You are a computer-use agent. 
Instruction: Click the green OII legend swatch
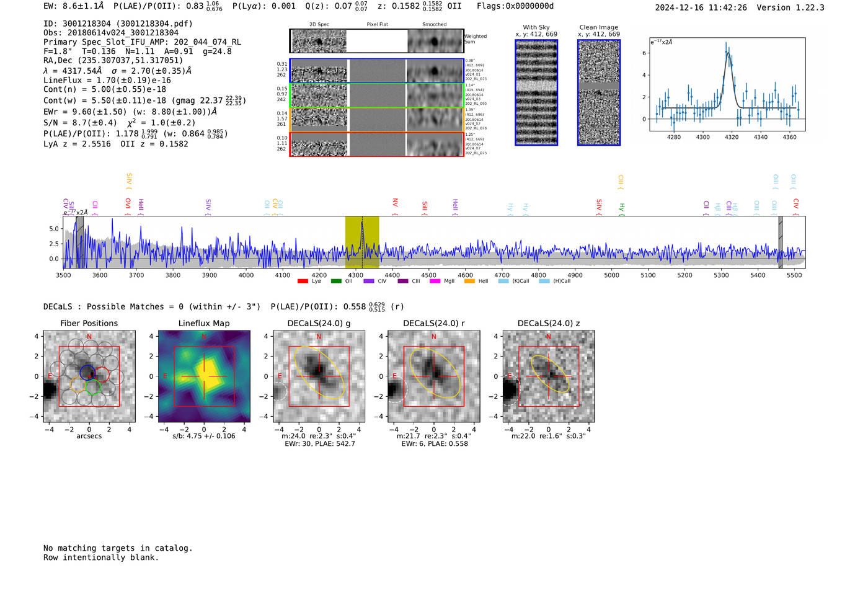tap(336, 281)
